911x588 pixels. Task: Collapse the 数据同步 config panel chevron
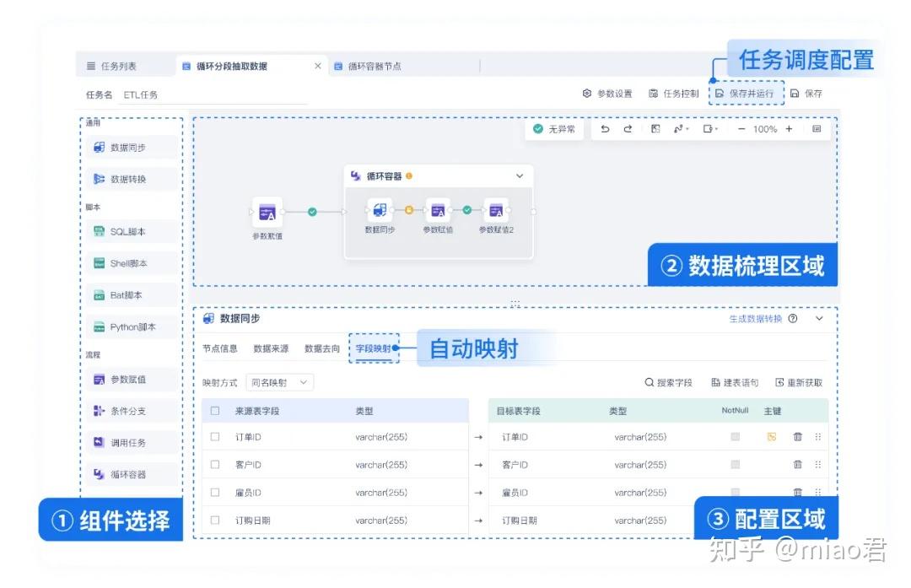pos(819,318)
